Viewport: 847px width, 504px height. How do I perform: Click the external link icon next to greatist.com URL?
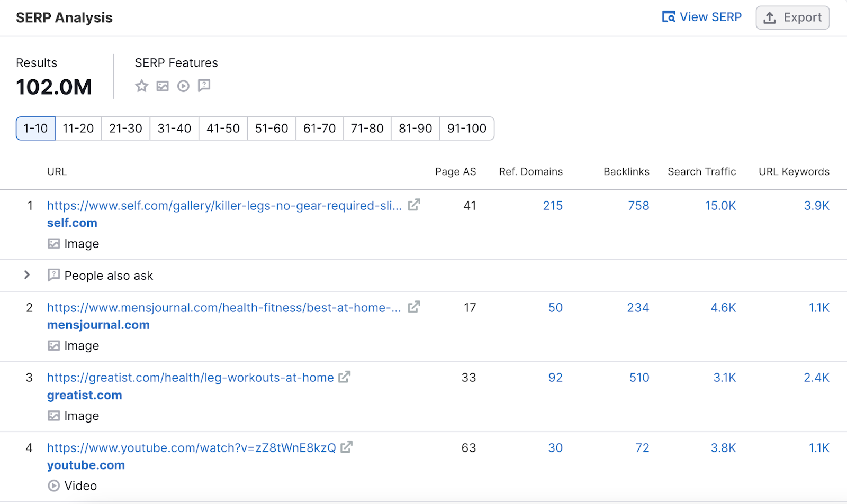pyautogui.click(x=345, y=377)
